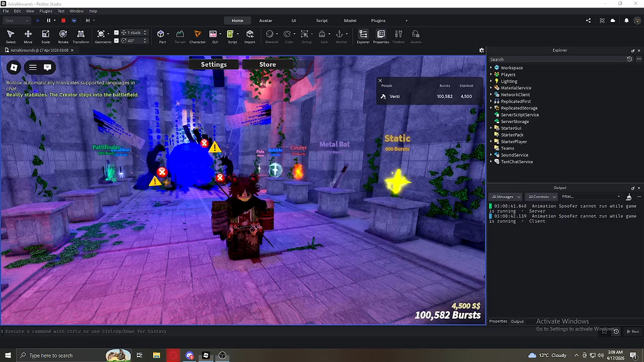Switch to the Model ribbon tab
Image resolution: width=644 pixels, height=362 pixels.
pyautogui.click(x=350, y=21)
